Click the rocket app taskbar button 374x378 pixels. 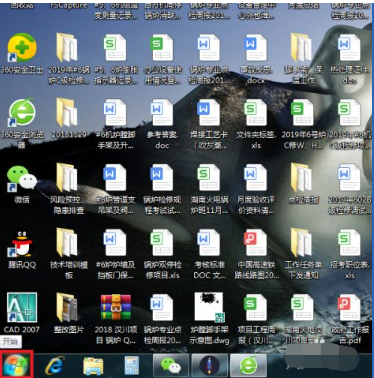(210, 366)
